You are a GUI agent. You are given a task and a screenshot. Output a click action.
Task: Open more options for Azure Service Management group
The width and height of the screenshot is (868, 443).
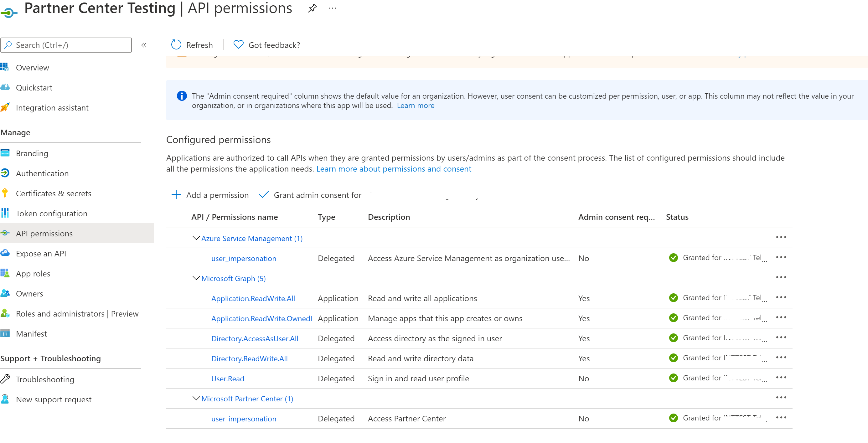tap(781, 238)
